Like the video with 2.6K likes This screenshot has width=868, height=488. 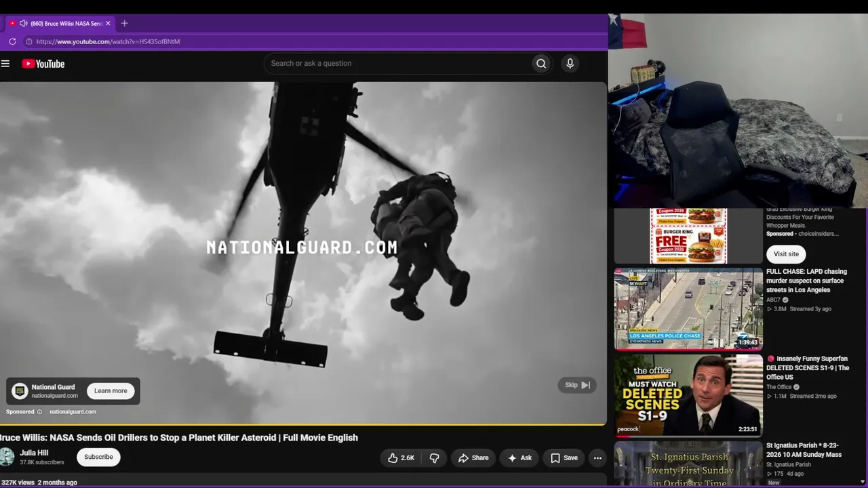(x=401, y=458)
